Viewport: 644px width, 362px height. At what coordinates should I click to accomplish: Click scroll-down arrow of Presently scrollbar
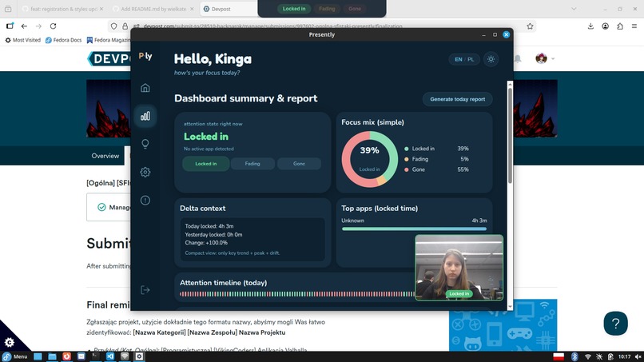coord(510,307)
